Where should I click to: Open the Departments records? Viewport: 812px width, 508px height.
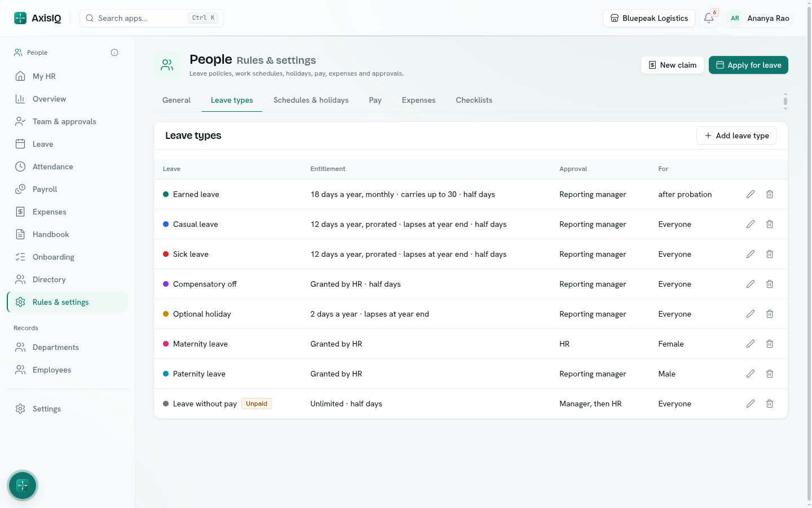point(67,347)
